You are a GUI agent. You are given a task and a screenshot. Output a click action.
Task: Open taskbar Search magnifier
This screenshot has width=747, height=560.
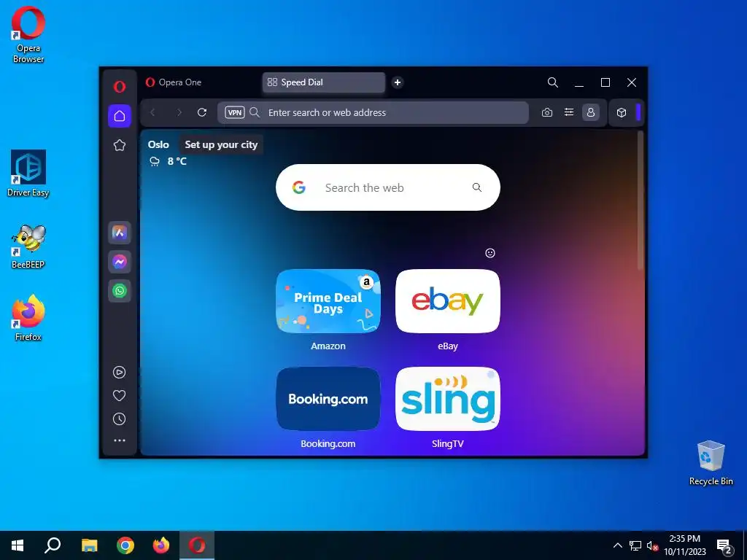53,545
